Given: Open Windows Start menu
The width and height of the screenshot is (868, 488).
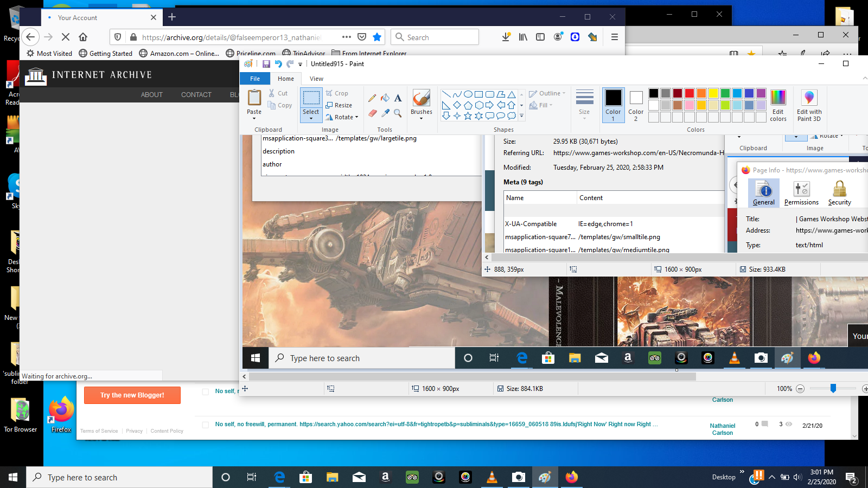Looking at the screenshot, I should (x=13, y=477).
